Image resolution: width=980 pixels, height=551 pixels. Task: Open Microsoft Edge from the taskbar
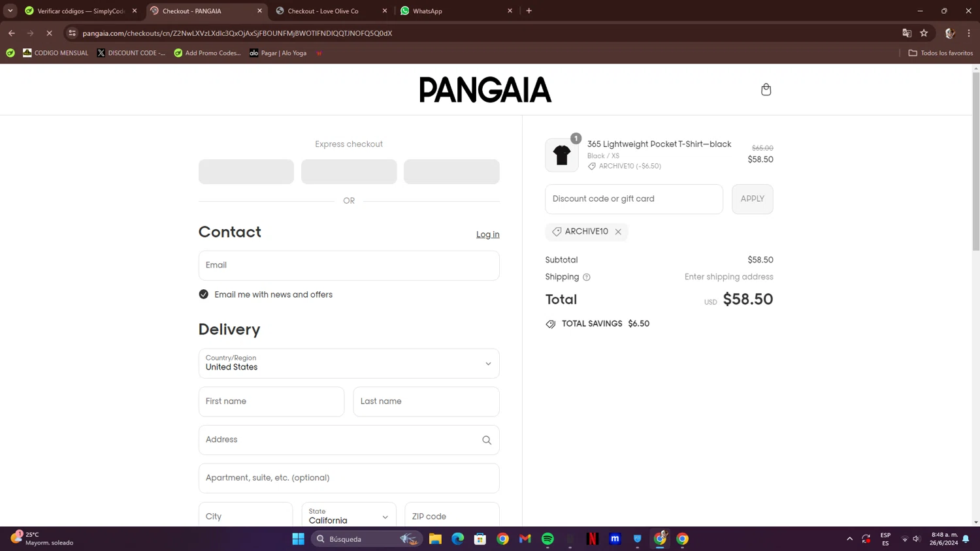457,539
